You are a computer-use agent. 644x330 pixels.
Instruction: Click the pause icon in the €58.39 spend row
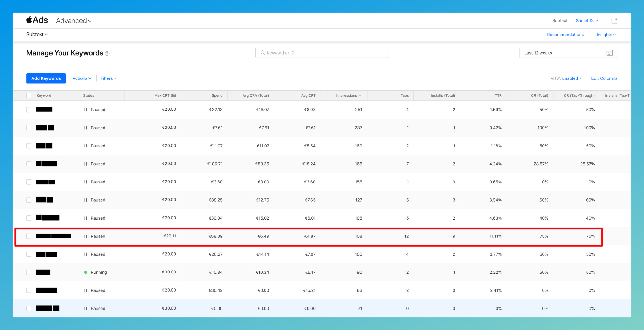click(86, 236)
